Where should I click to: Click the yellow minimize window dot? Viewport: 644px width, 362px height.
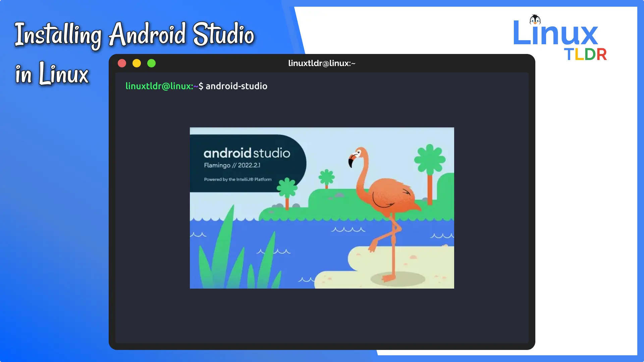pos(137,63)
